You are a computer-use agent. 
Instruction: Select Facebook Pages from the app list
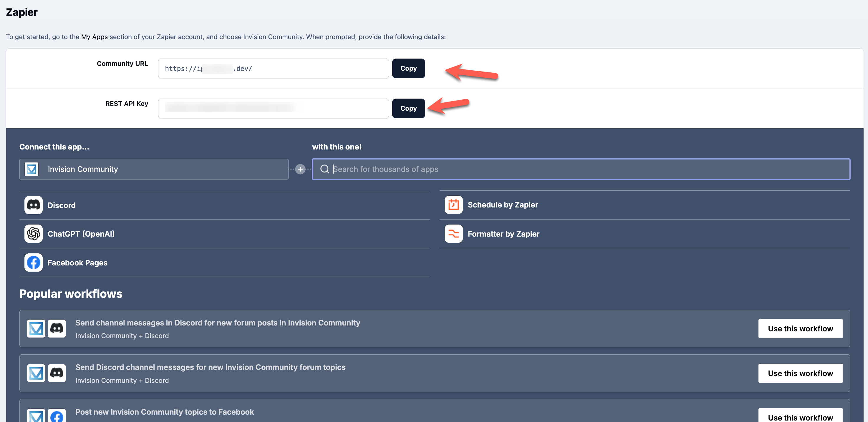pos(225,263)
